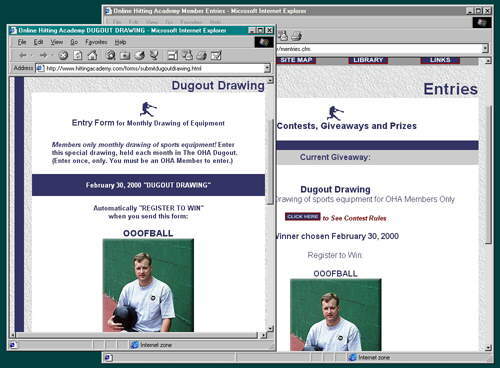Click the title bar icon of Member Entries window
Screen dimensions: 500x368
(x=108, y=11)
